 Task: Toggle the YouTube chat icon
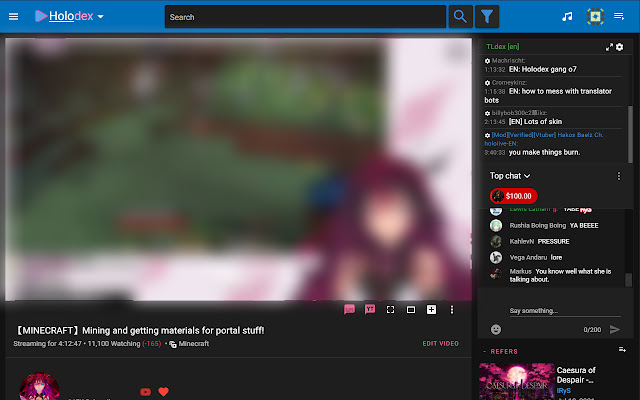click(370, 309)
